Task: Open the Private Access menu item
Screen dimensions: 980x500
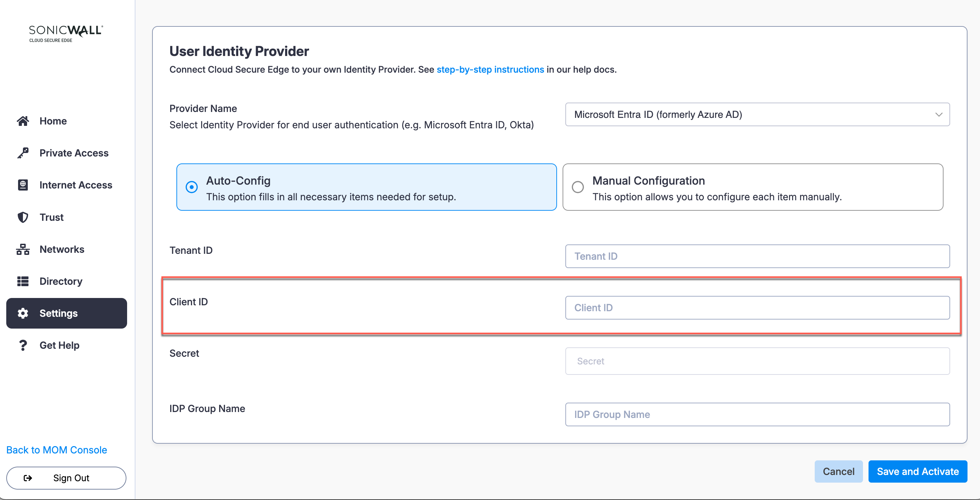Action: [x=74, y=153]
